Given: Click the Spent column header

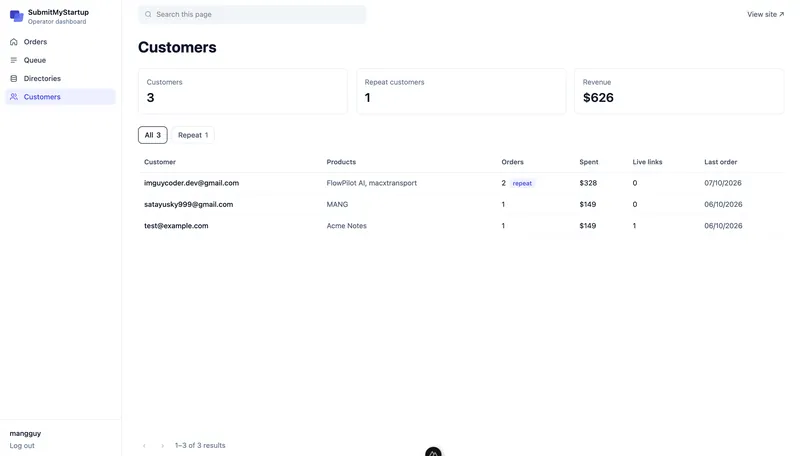Looking at the screenshot, I should click(x=589, y=162).
